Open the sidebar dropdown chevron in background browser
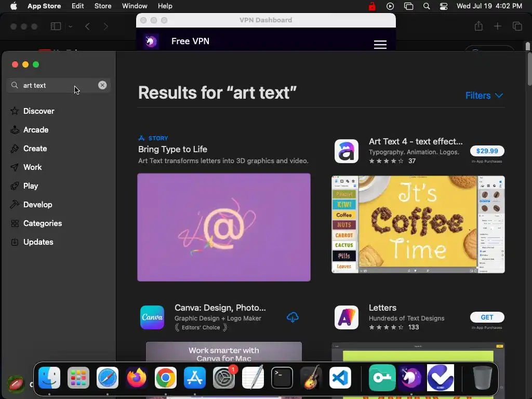The height and width of the screenshot is (399, 532). click(x=70, y=26)
